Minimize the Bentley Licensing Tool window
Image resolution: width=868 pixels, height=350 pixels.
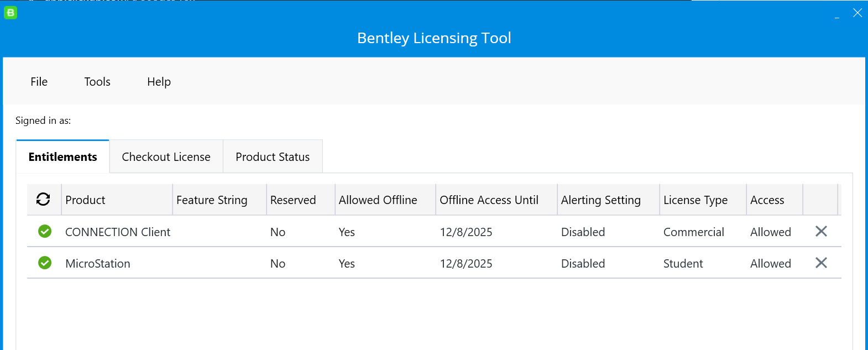(837, 13)
